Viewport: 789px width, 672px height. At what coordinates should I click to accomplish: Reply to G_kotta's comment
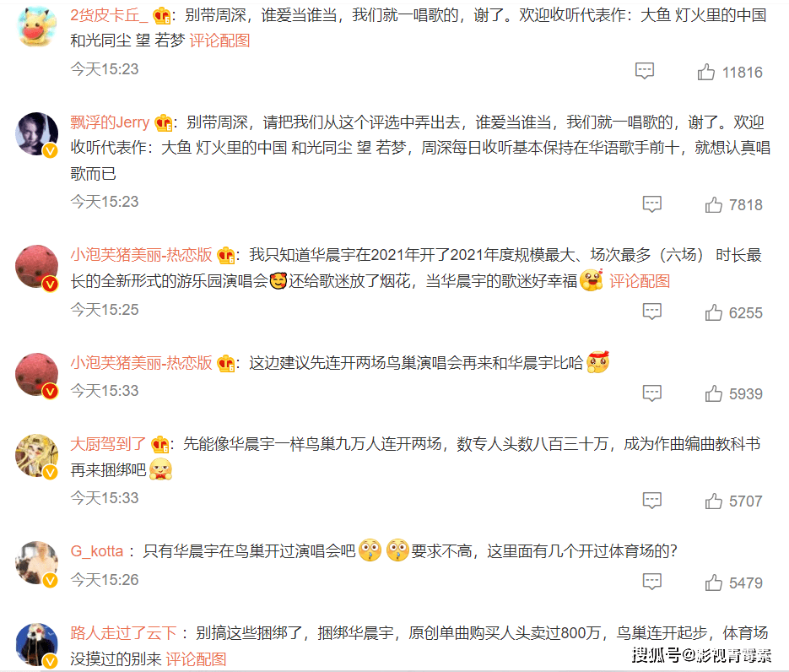[652, 582]
